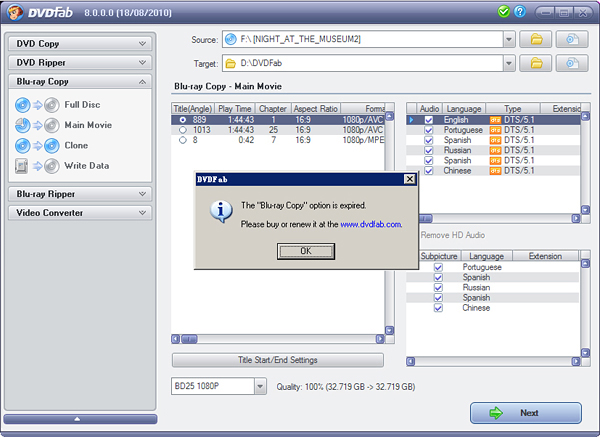This screenshot has width=600, height=437.
Task: Click the green checkmark status icon in title bar
Action: click(x=504, y=12)
